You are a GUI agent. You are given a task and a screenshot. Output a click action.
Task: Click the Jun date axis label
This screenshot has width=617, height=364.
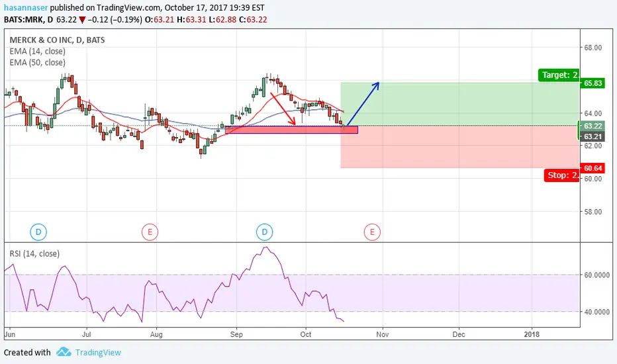pyautogui.click(x=10, y=334)
